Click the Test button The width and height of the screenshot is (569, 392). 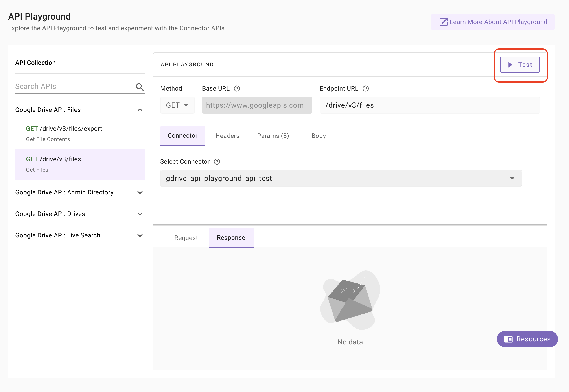coord(520,65)
